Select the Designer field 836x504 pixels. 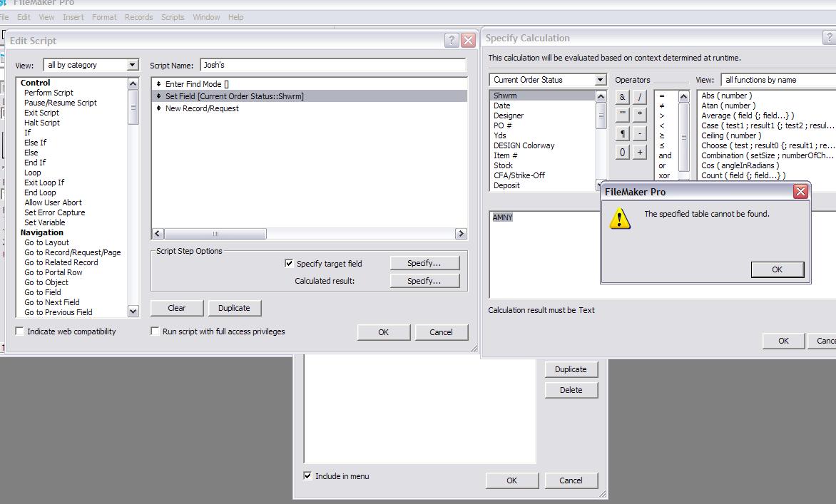pos(509,115)
